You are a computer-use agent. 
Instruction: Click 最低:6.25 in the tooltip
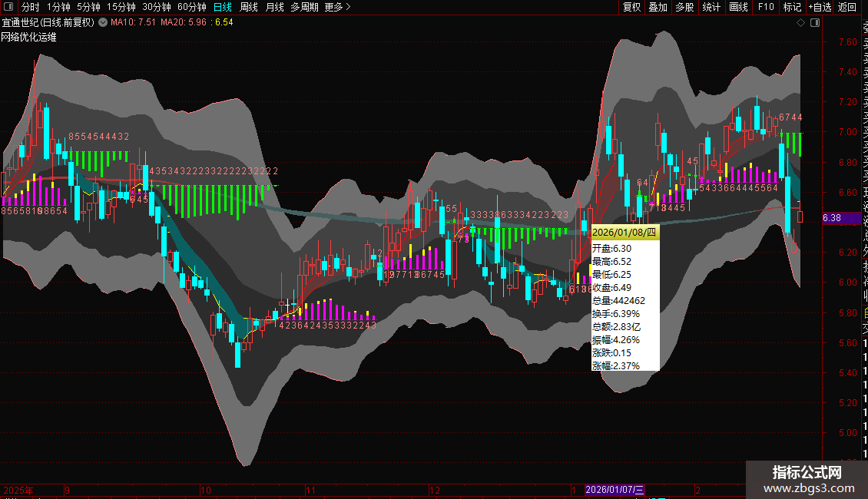click(x=611, y=274)
